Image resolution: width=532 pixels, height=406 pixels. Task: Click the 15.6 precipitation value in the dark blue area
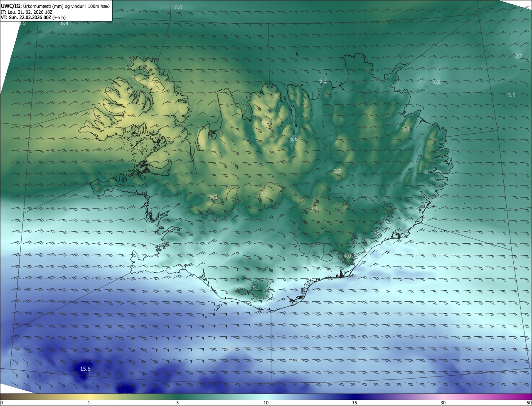[85, 369]
